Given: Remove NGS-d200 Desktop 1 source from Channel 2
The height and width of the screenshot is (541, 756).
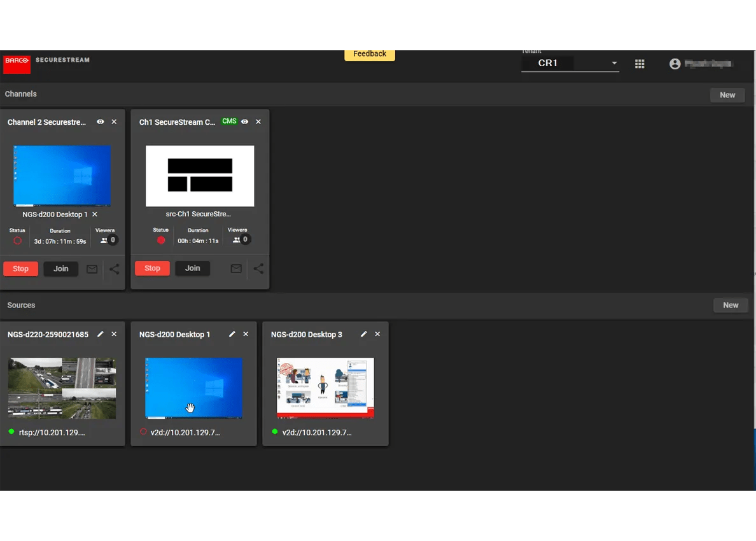Looking at the screenshot, I should 95,214.
